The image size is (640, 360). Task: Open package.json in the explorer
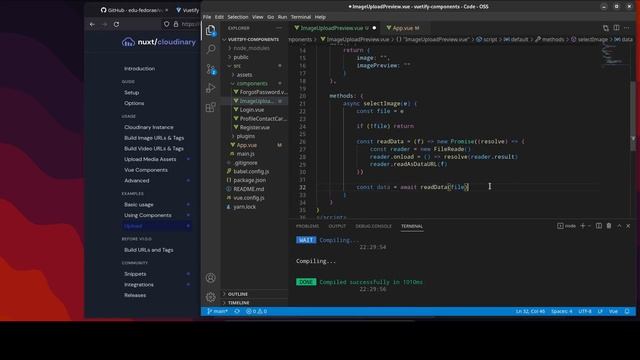tap(249, 180)
